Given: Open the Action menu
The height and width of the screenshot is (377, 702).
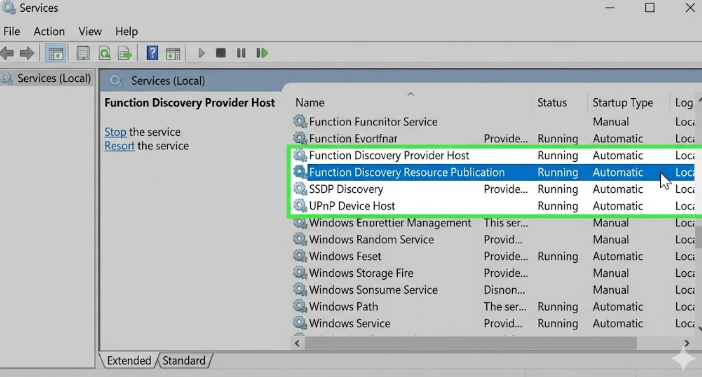Looking at the screenshot, I should click(x=49, y=31).
